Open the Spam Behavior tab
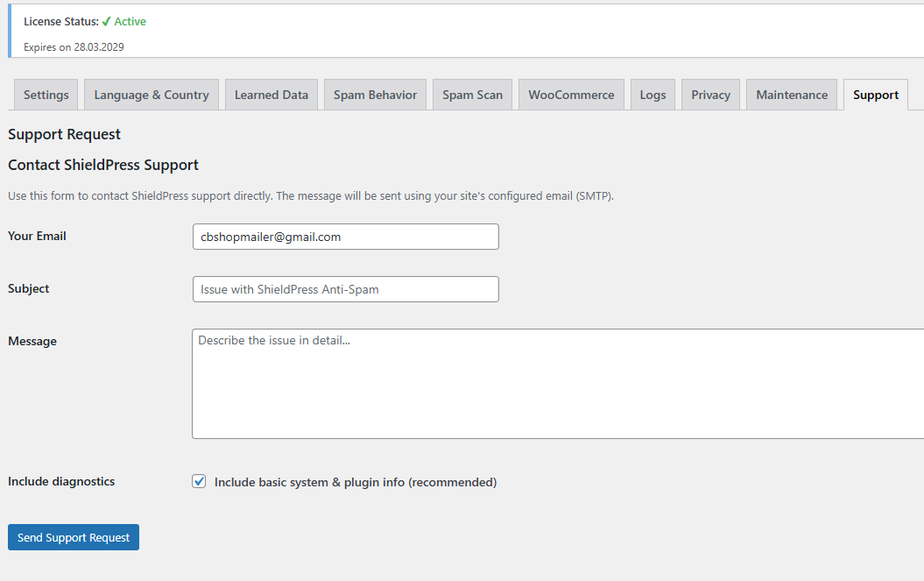 coord(375,94)
